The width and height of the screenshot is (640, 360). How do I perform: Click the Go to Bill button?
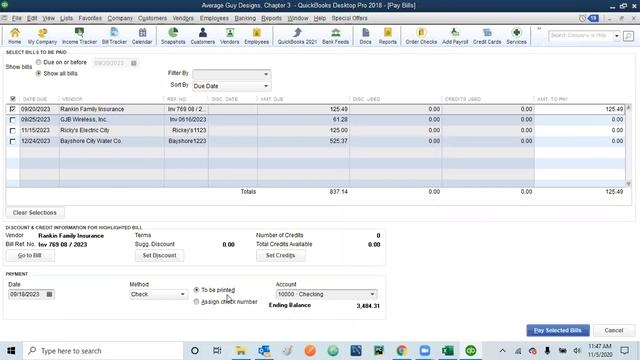tap(30, 256)
